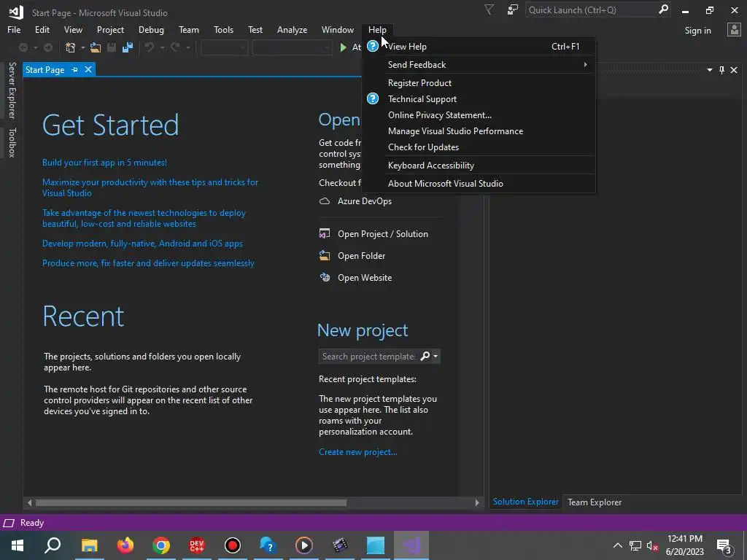The height and width of the screenshot is (560, 747).
Task: Open the Solution Configurations combo box
Action: coord(224,47)
